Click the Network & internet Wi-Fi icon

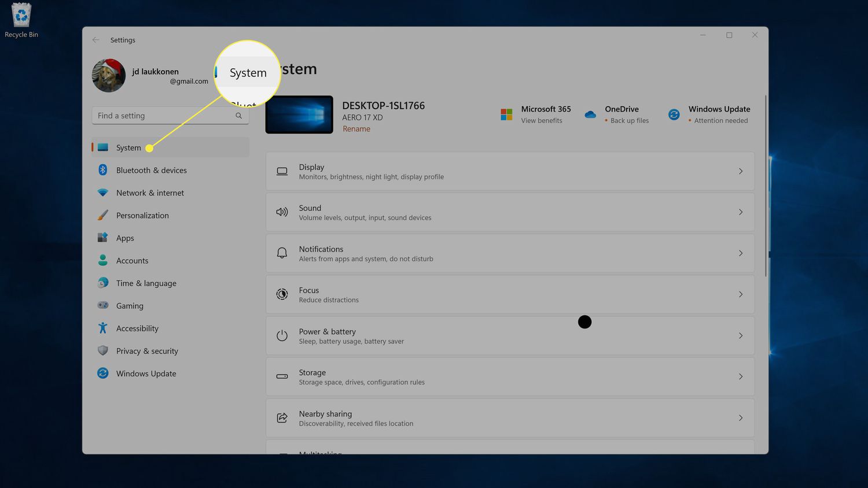[x=103, y=193]
